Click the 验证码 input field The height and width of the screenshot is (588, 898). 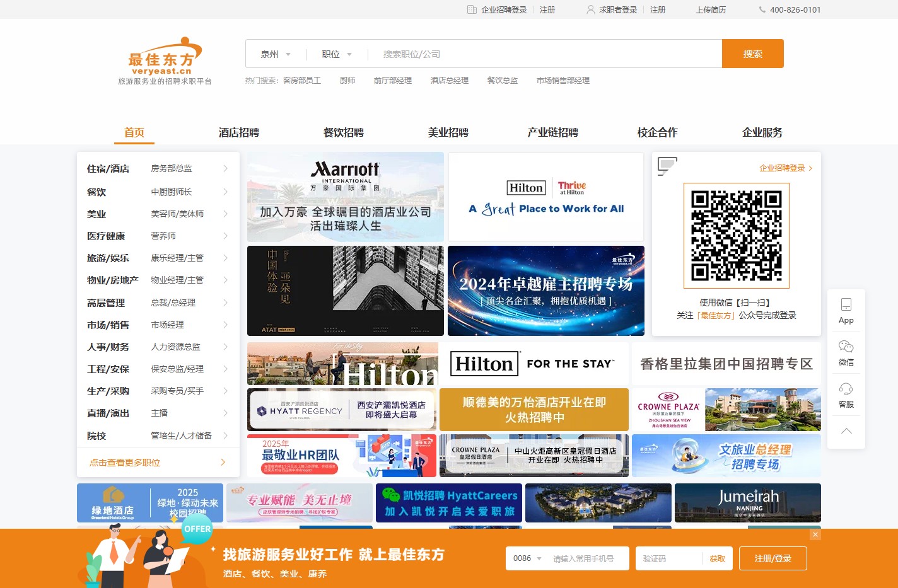coord(669,558)
